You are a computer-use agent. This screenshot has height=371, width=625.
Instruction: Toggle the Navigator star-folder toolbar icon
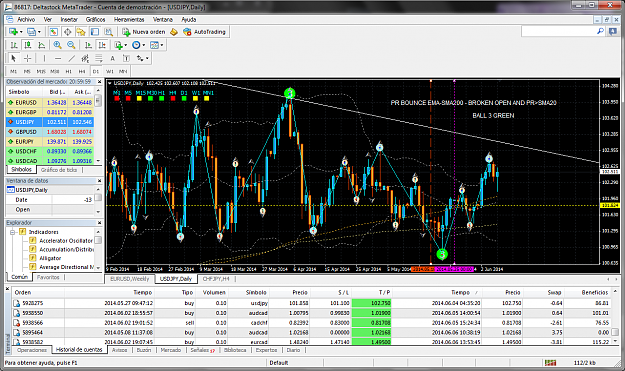[x=81, y=32]
